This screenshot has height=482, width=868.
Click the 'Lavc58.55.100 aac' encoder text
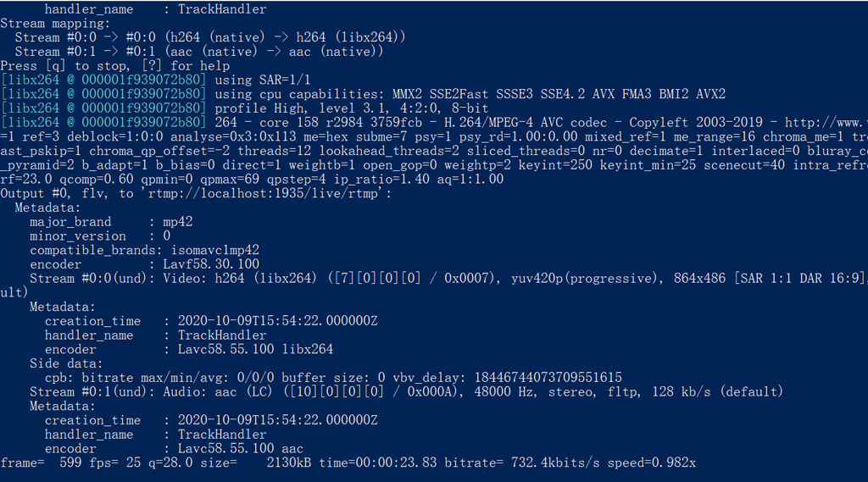click(x=240, y=449)
